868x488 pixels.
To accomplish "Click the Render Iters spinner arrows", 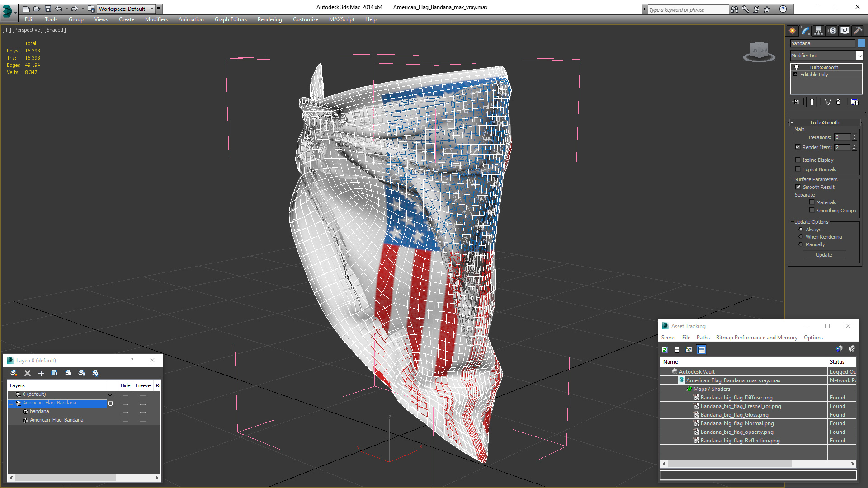I will pos(854,147).
